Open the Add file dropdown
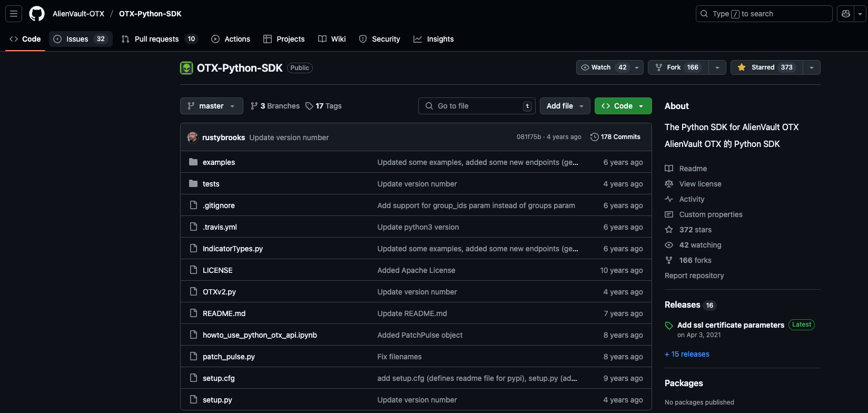Image resolution: width=868 pixels, height=413 pixels. (565, 106)
